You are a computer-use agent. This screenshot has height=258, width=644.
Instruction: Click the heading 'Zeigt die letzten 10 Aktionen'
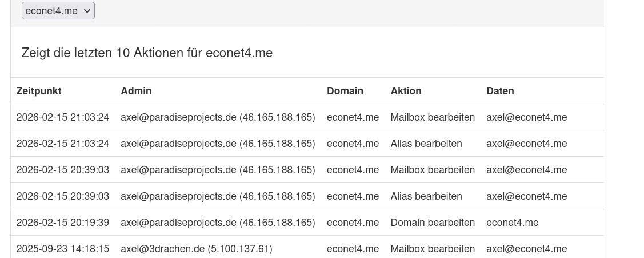click(x=147, y=53)
